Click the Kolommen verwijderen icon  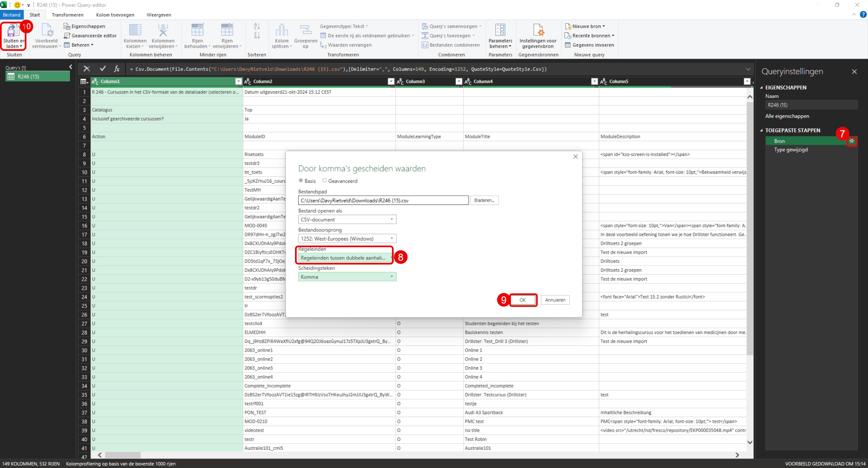163,31
